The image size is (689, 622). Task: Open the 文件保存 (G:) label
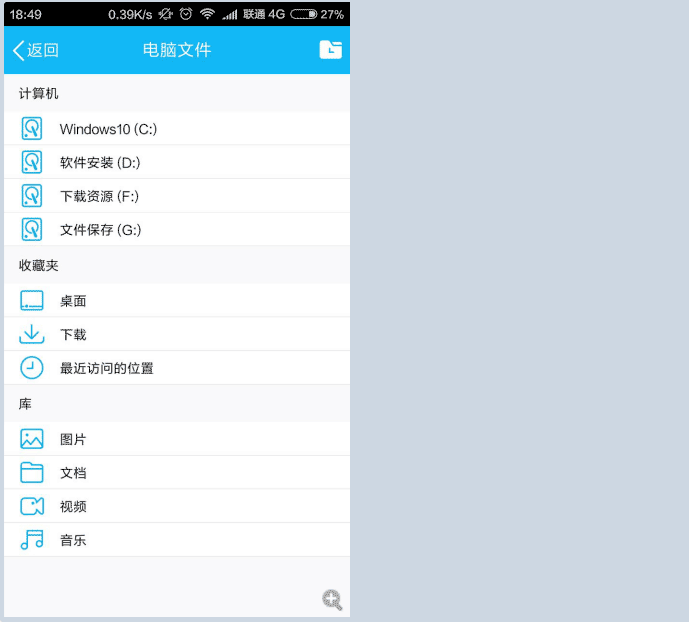click(101, 230)
